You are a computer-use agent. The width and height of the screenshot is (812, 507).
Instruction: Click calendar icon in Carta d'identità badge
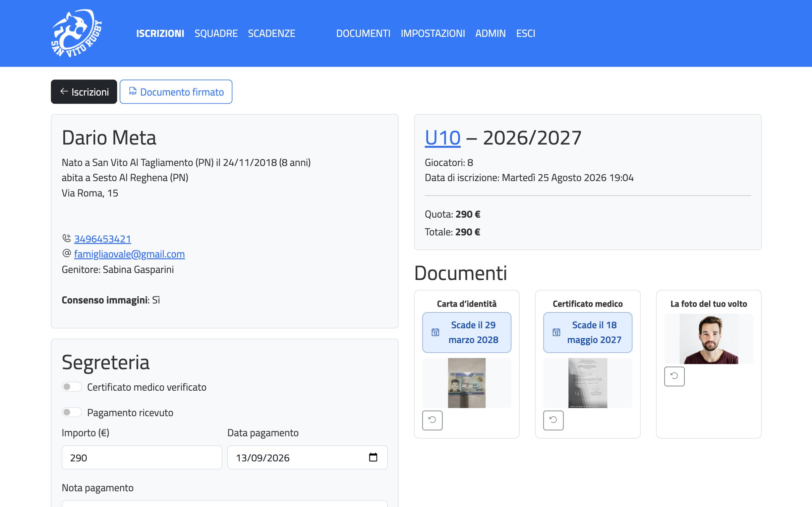tap(435, 332)
